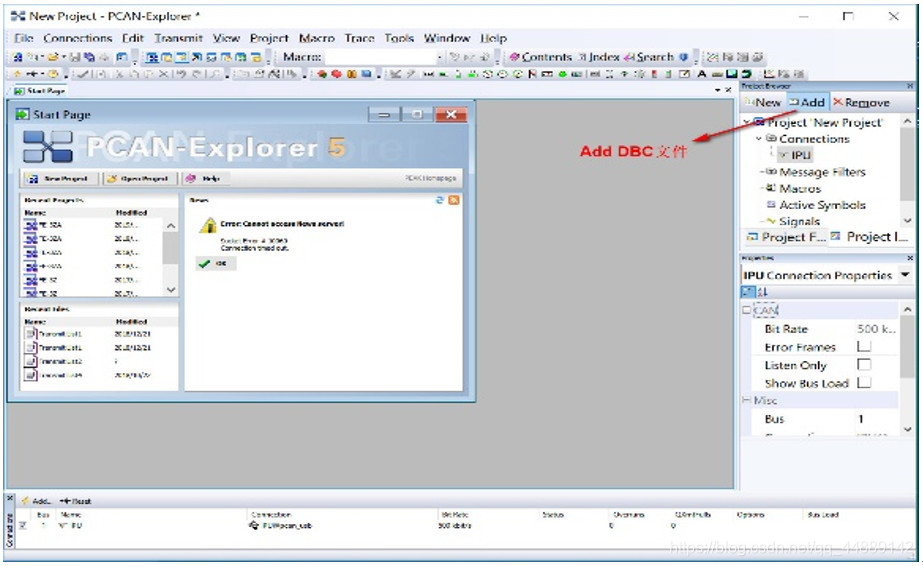
Task: Click Remove in the Project Browser toolbar
Action: 861,102
